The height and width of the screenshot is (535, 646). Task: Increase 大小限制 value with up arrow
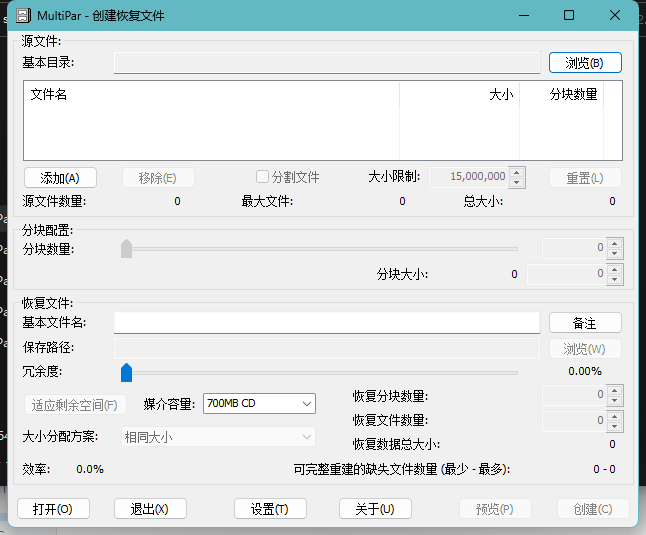point(517,172)
